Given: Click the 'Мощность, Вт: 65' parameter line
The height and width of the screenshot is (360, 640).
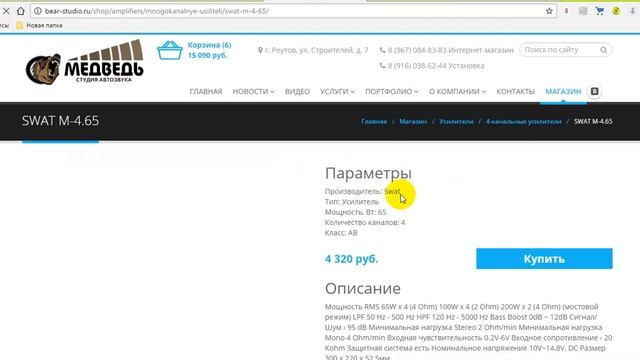Looking at the screenshot, I should (355, 212).
